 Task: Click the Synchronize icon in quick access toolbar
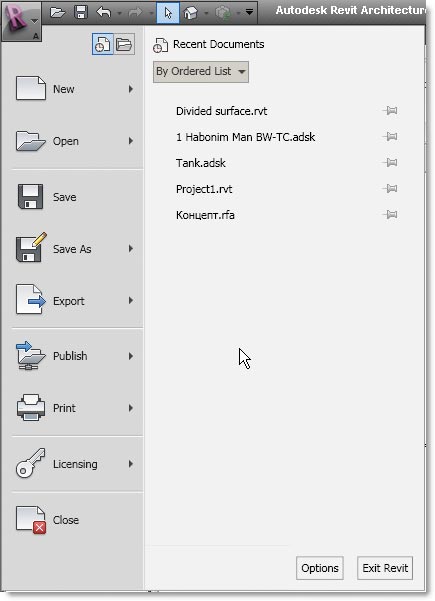[223, 13]
